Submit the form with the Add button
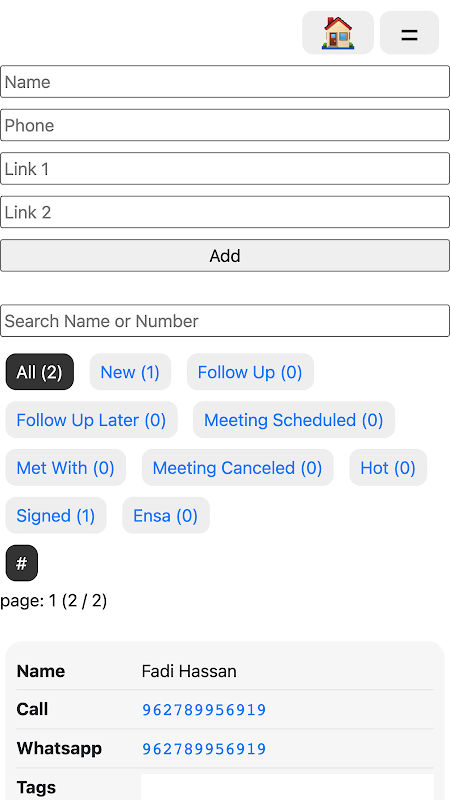 click(x=225, y=256)
